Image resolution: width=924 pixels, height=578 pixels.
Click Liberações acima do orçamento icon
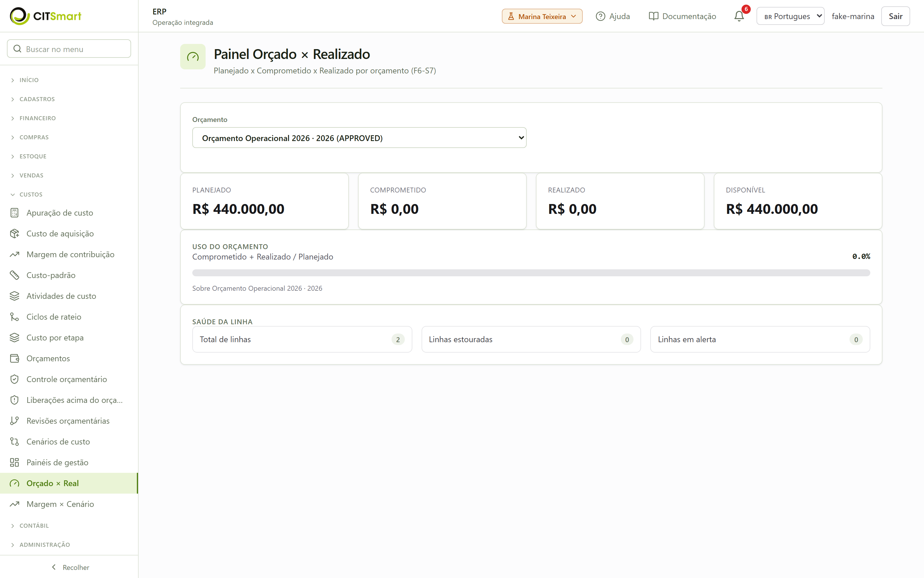tap(14, 400)
